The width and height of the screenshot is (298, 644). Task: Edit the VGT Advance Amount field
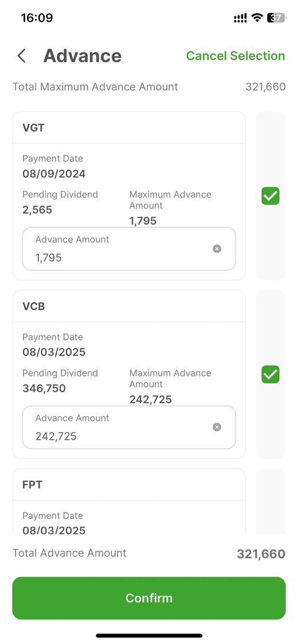[129, 249]
